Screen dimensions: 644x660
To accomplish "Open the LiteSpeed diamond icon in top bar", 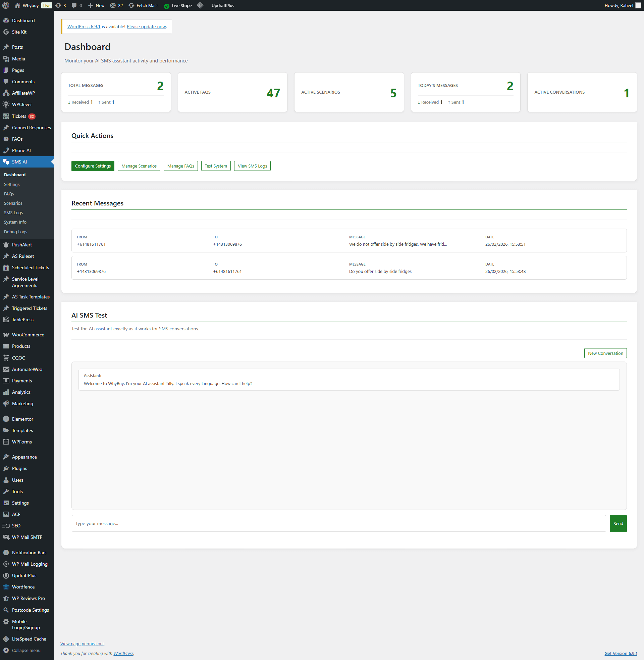I will coord(200,5).
